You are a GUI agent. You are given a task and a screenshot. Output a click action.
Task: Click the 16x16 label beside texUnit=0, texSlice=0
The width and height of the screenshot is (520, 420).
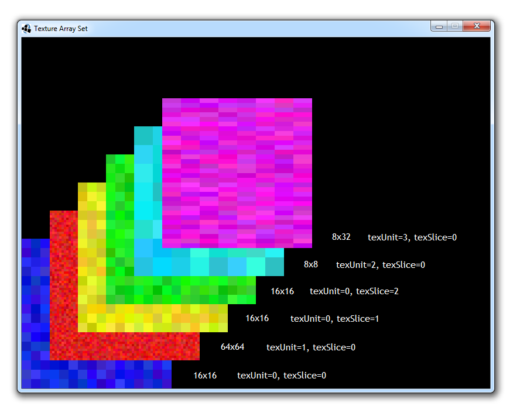[x=205, y=376]
